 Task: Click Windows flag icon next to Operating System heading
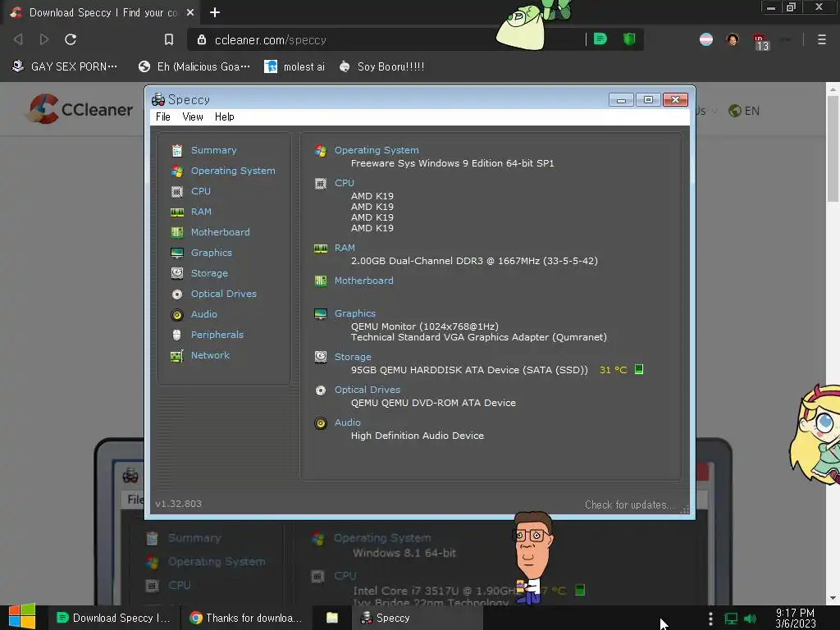[321, 151]
